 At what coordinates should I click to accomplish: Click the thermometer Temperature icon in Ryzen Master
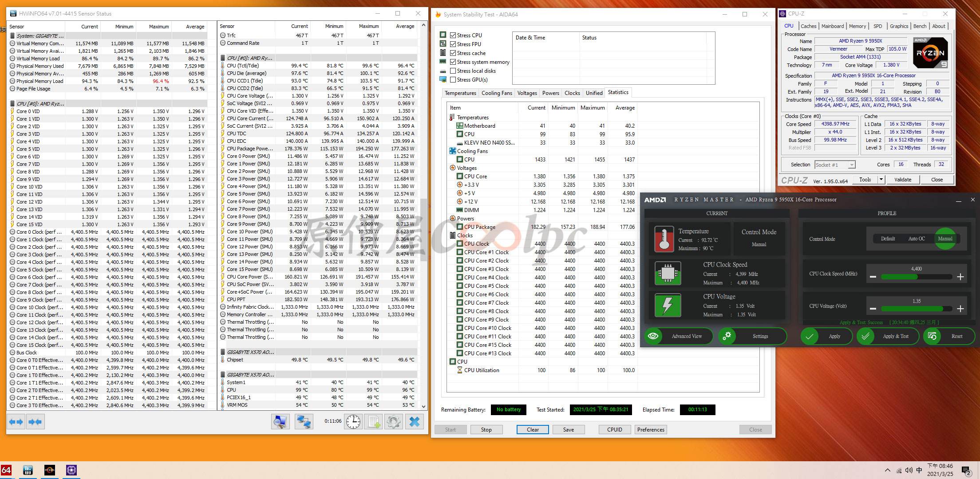[x=664, y=239]
